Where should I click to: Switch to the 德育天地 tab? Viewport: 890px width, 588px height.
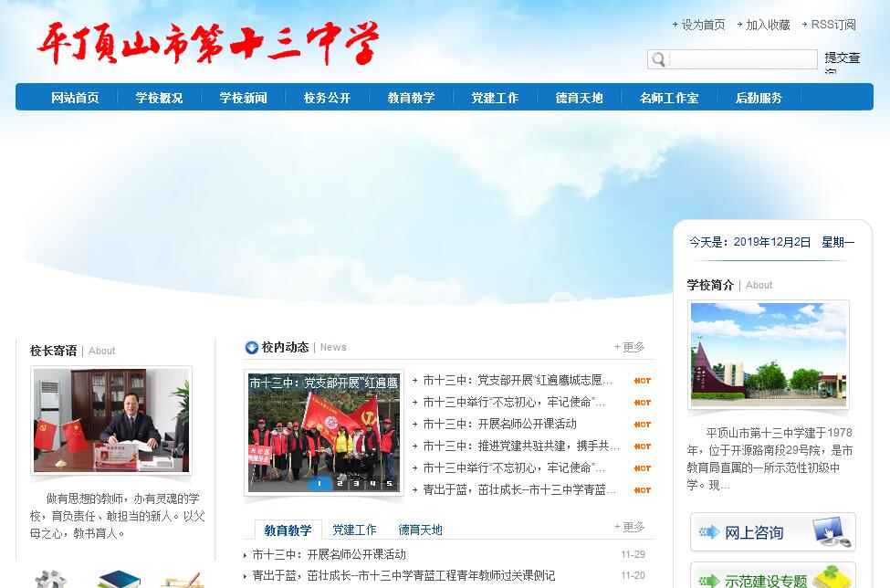coord(420,530)
